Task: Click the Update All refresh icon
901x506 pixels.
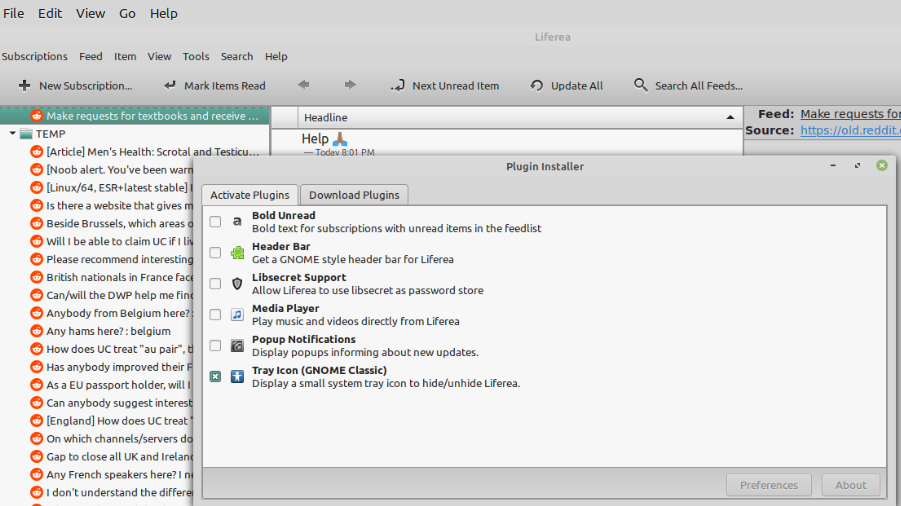Action: click(537, 86)
